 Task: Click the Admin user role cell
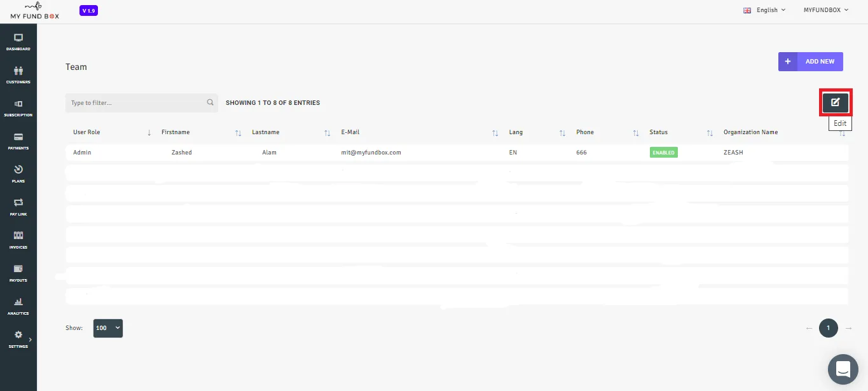82,153
